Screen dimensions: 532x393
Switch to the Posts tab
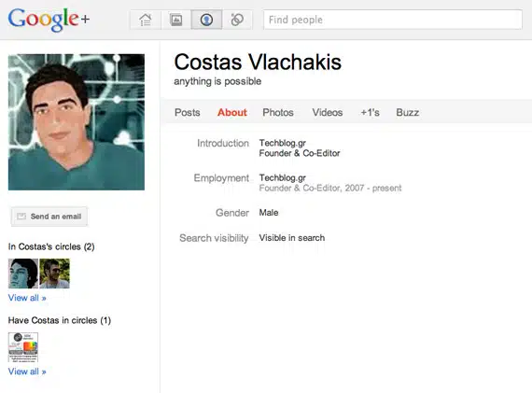point(188,112)
